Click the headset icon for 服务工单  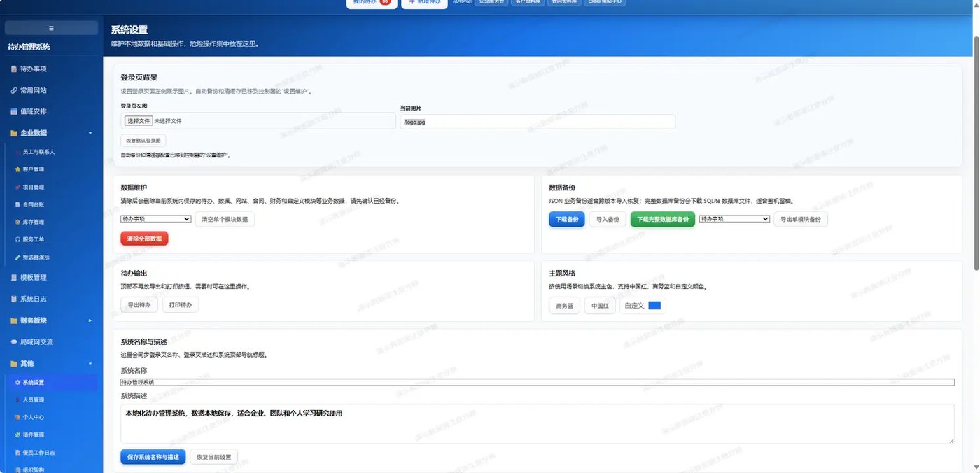point(17,239)
